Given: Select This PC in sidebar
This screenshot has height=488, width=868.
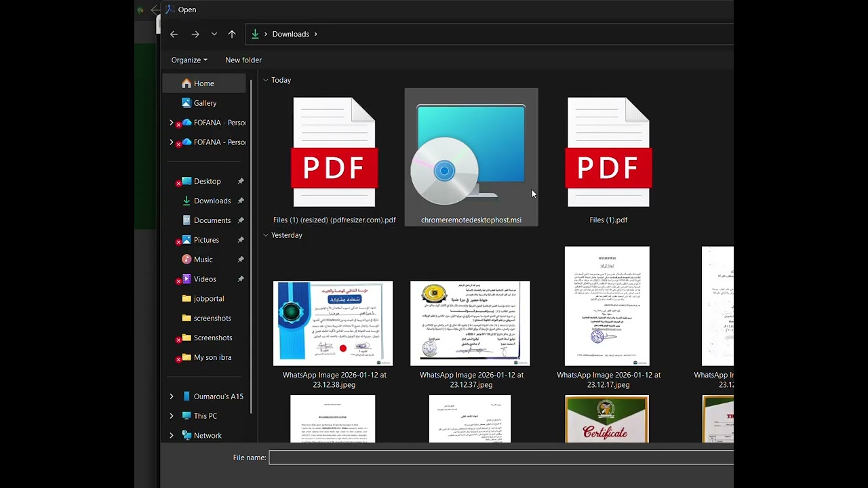Looking at the screenshot, I should [x=204, y=416].
